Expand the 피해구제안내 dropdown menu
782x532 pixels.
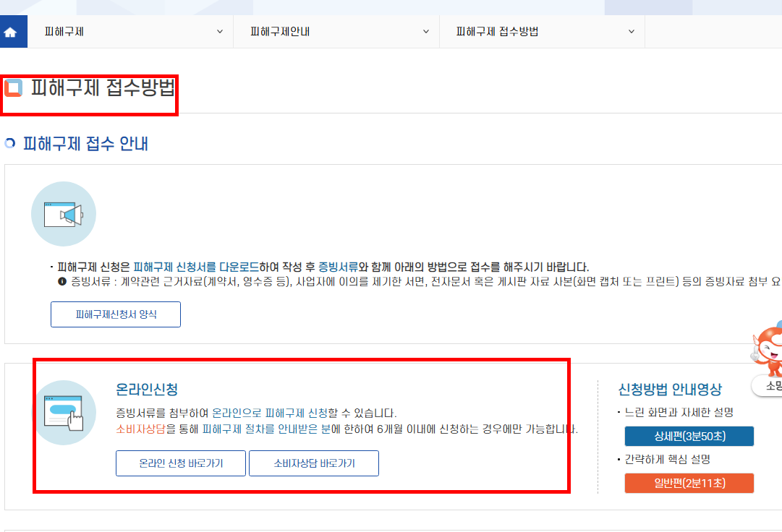[426, 31]
